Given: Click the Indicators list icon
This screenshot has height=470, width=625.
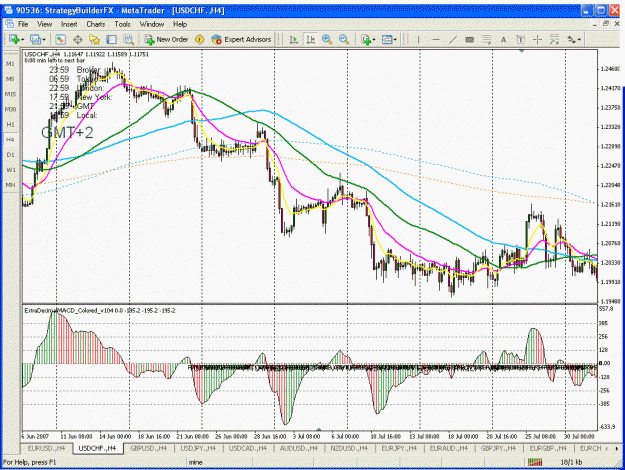Looking at the screenshot, I should coord(366,39).
